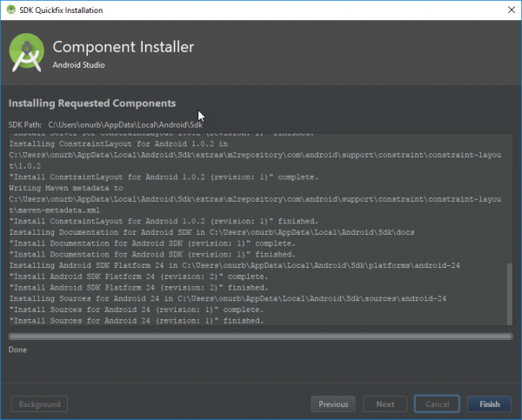Image resolution: width=522 pixels, height=420 pixels.
Task: Click the 't\maven-metadata.xml' log line
Action: coord(55,210)
